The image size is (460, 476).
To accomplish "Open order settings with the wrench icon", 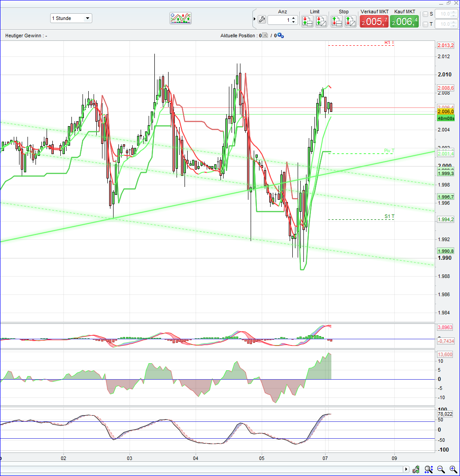I will (262, 20).
